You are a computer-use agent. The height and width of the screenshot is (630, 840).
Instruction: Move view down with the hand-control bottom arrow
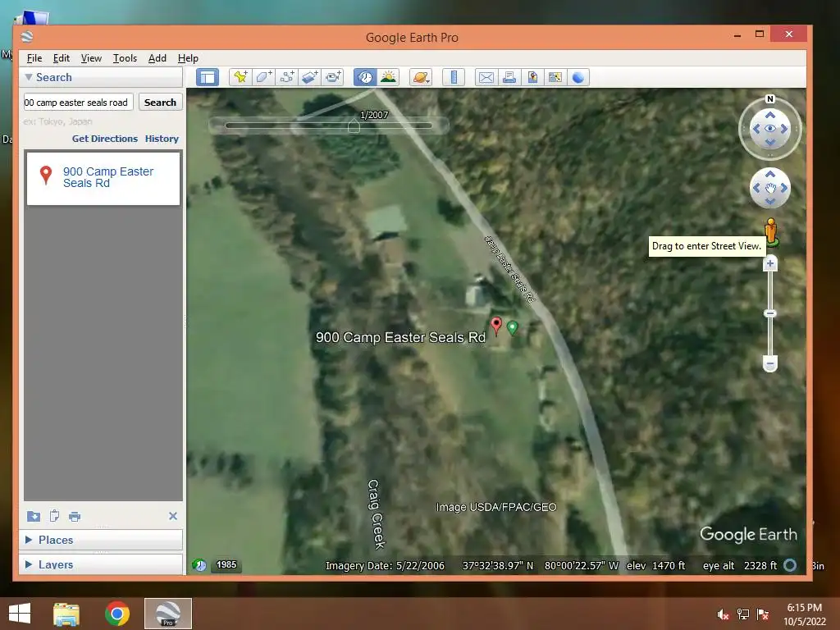click(769, 202)
